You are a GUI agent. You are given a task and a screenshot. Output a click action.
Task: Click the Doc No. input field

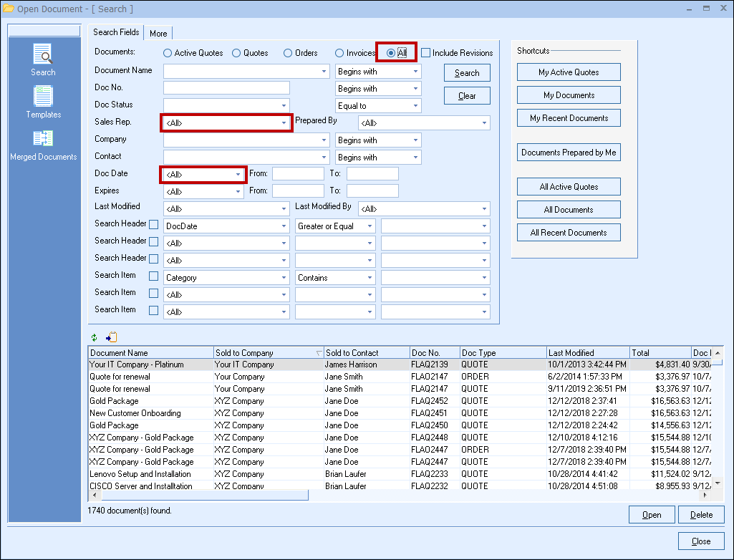pos(226,88)
